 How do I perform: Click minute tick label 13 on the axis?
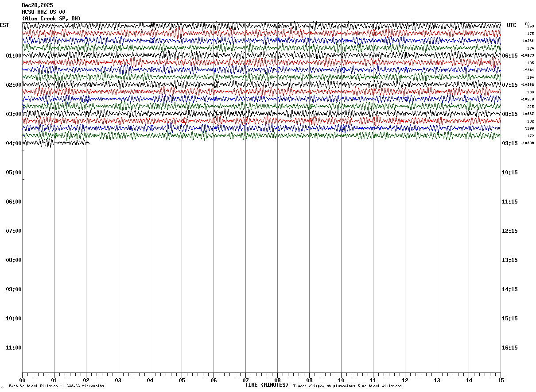click(x=437, y=380)
